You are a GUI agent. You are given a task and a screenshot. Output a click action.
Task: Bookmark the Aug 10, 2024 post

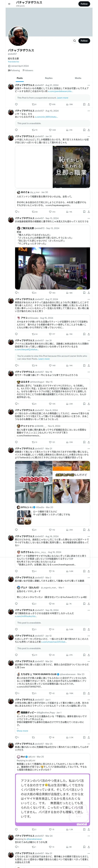[84, 130]
